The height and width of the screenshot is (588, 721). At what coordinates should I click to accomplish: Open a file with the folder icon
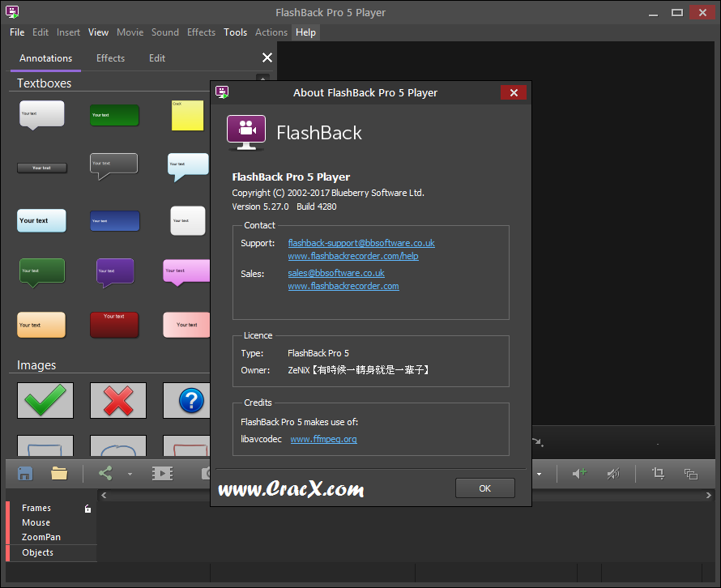coord(59,474)
